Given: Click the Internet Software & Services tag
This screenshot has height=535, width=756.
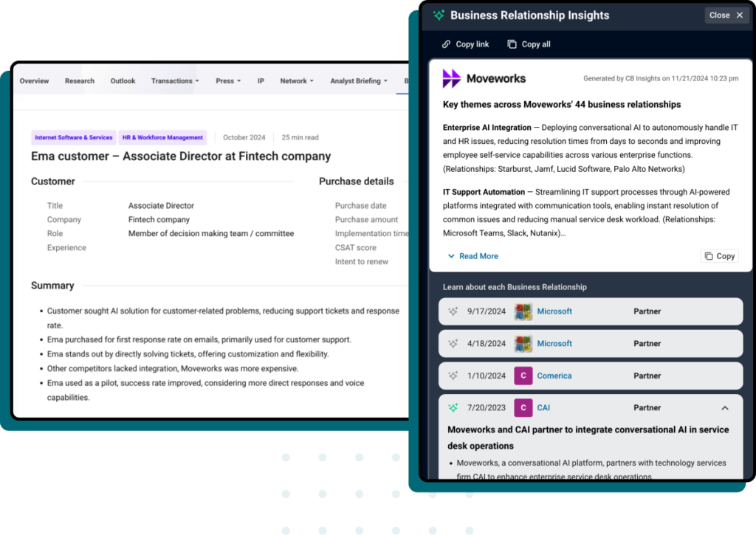Looking at the screenshot, I should pyautogui.click(x=74, y=137).
